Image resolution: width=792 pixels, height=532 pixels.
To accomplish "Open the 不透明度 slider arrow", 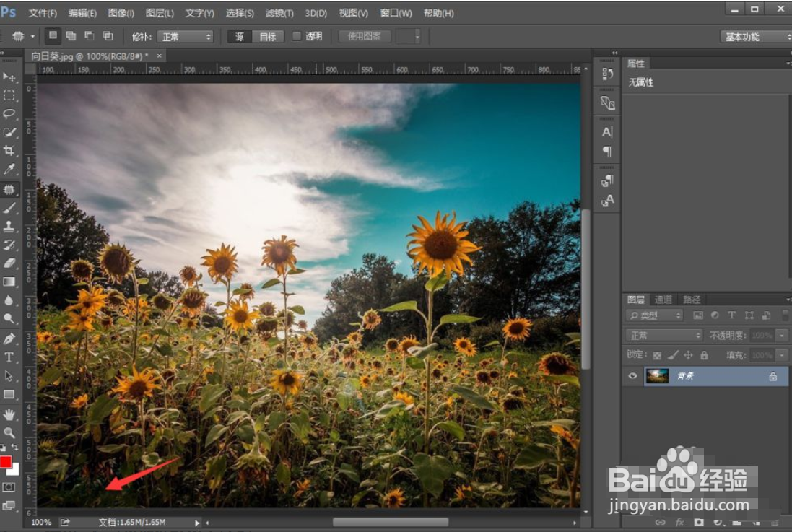I will (x=782, y=336).
